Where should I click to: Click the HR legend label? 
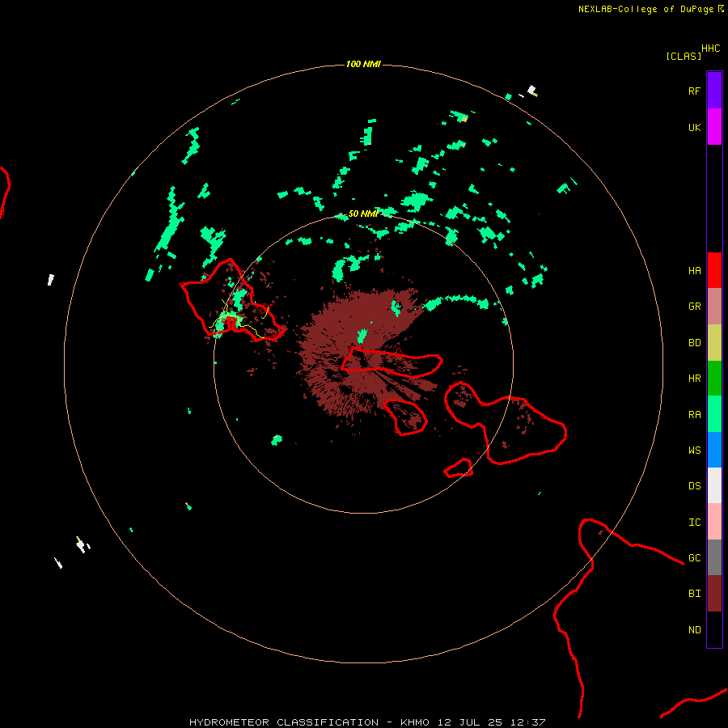[694, 379]
